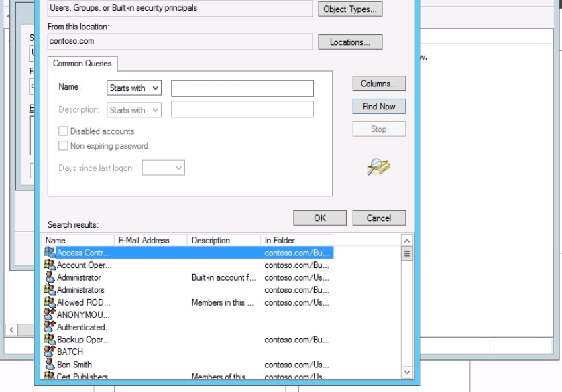Open the Name 'Starts with' dropdown
The height and width of the screenshot is (392, 562).
point(134,88)
